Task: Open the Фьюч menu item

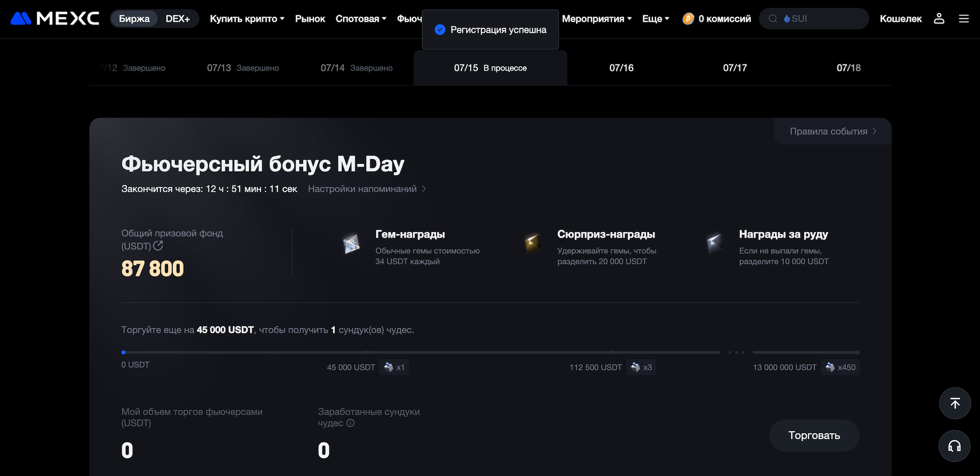Action: click(x=409, y=18)
